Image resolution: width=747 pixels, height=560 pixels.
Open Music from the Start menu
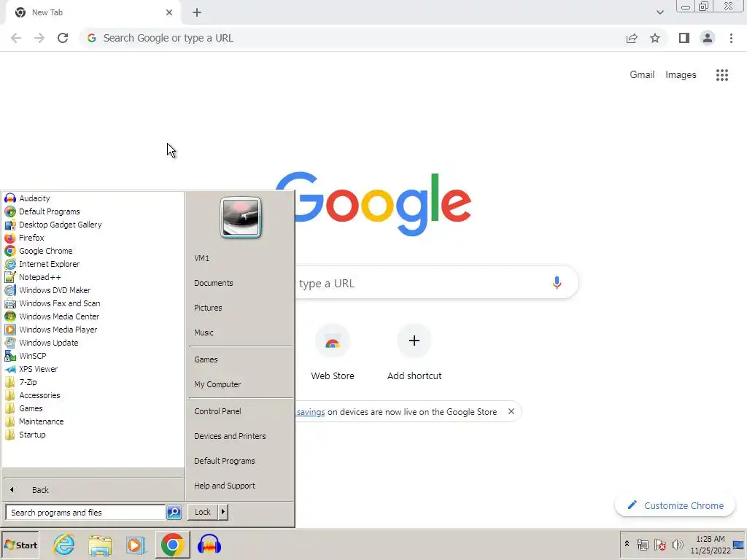204,332
